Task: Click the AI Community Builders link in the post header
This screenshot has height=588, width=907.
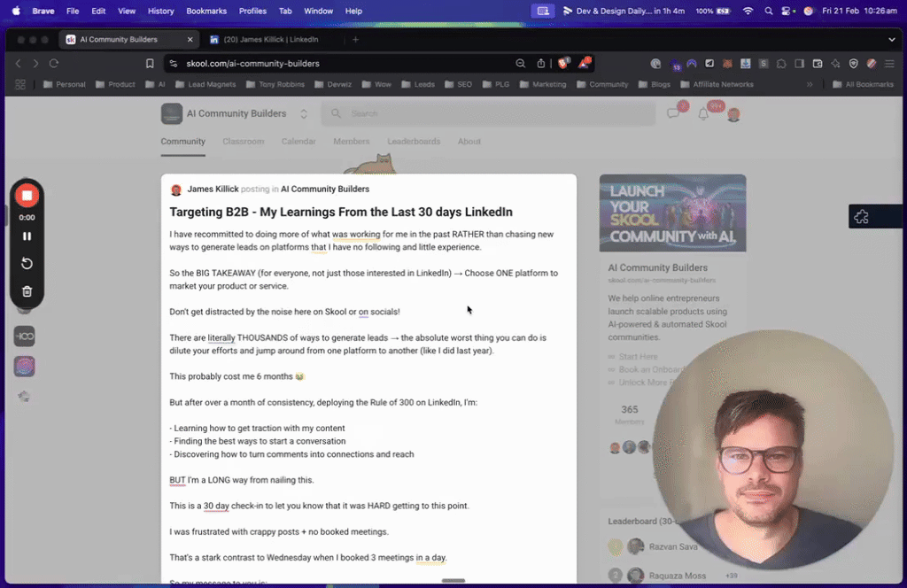Action: pyautogui.click(x=324, y=189)
